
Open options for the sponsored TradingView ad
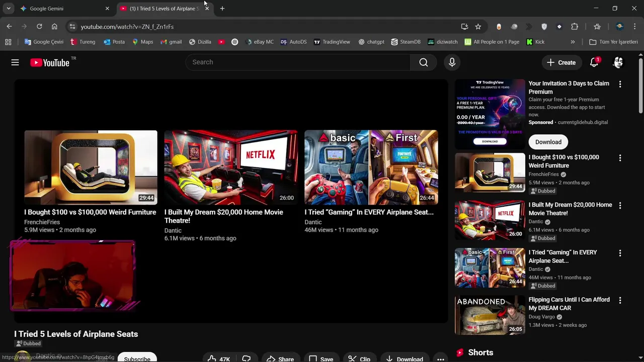tap(620, 84)
